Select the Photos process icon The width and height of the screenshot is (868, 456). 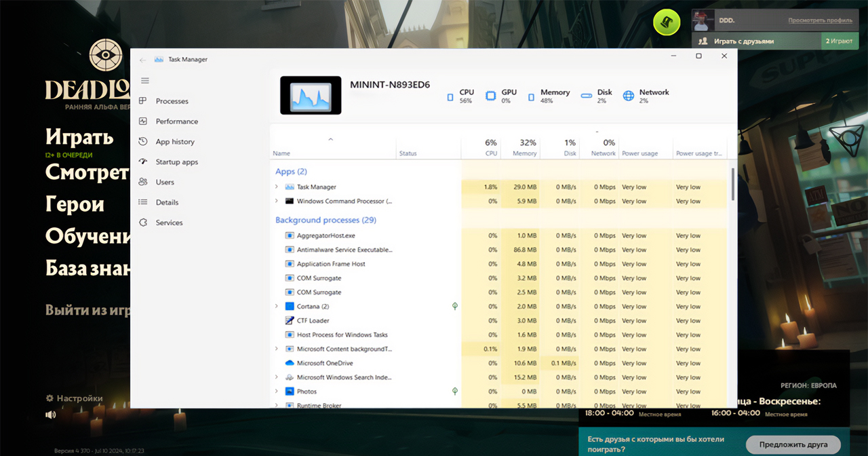290,392
